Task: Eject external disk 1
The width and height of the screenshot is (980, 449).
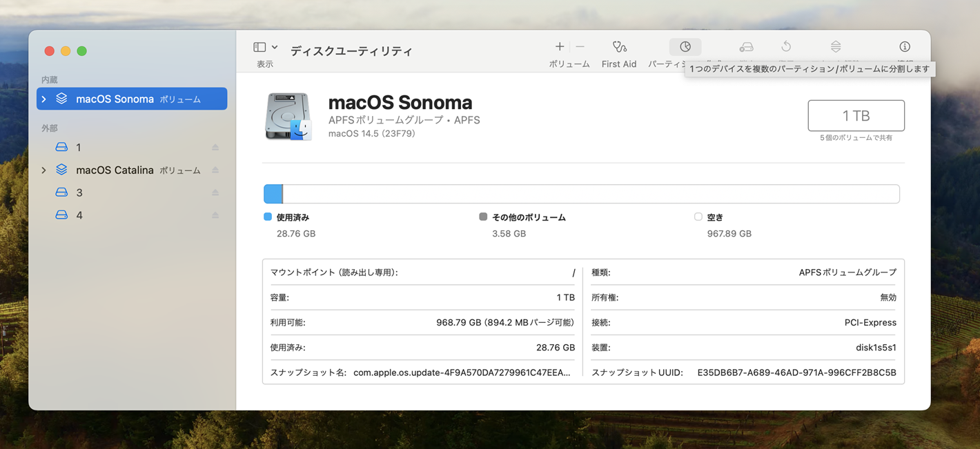Action: [x=215, y=148]
